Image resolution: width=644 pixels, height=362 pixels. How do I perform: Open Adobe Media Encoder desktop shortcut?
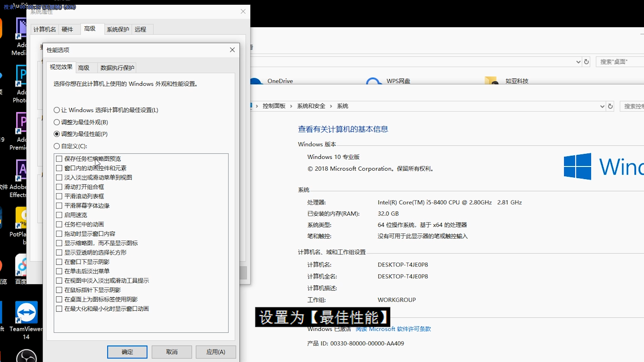pyautogui.click(x=19, y=37)
